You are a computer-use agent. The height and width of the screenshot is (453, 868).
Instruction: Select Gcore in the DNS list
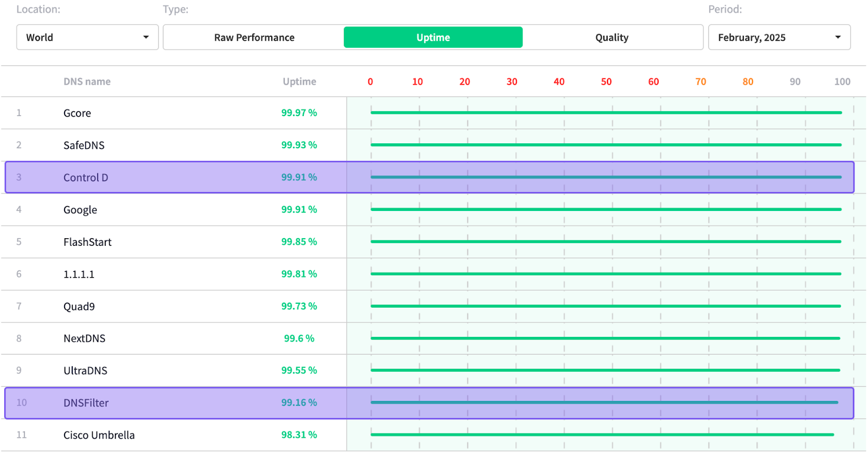point(77,113)
